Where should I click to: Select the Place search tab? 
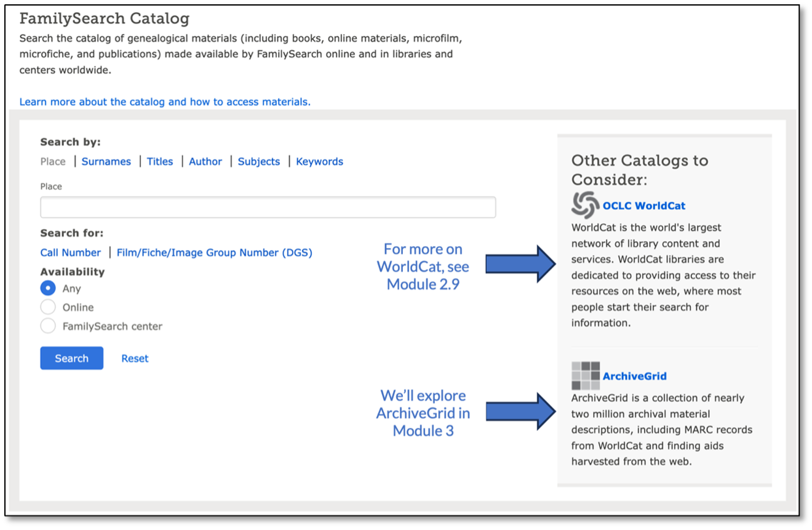coord(53,161)
